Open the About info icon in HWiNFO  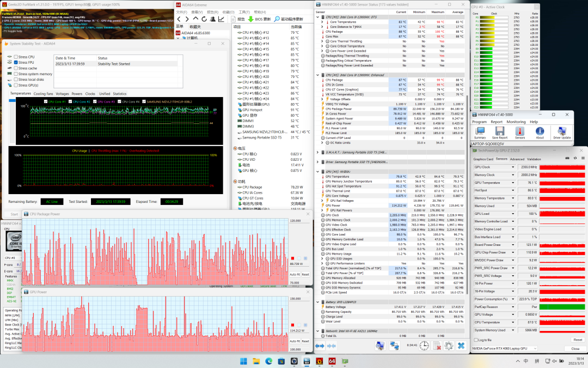coord(540,132)
